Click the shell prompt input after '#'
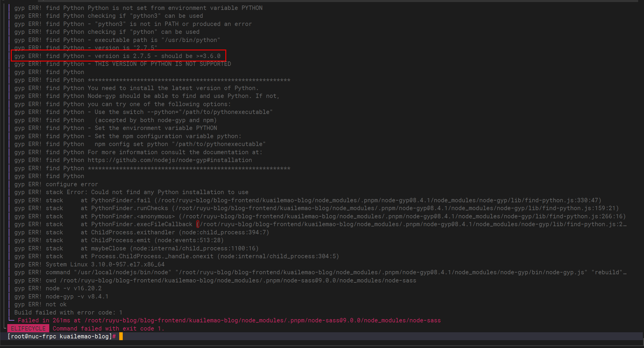The height and width of the screenshot is (348, 644). click(x=121, y=336)
